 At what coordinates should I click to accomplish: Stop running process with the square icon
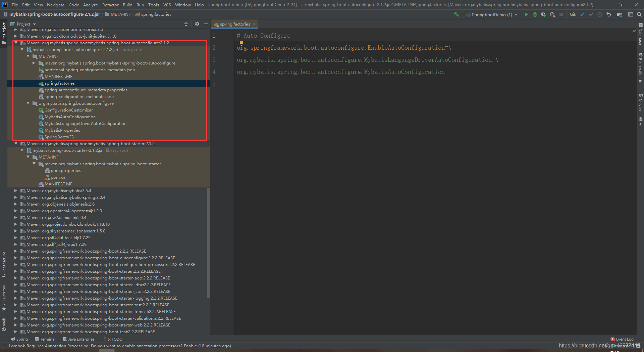click(x=561, y=14)
